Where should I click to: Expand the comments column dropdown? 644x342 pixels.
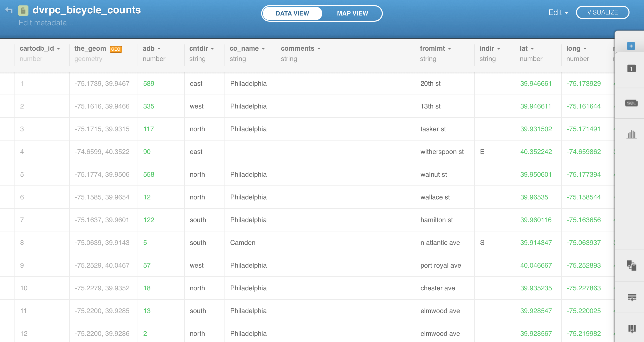pos(319,49)
